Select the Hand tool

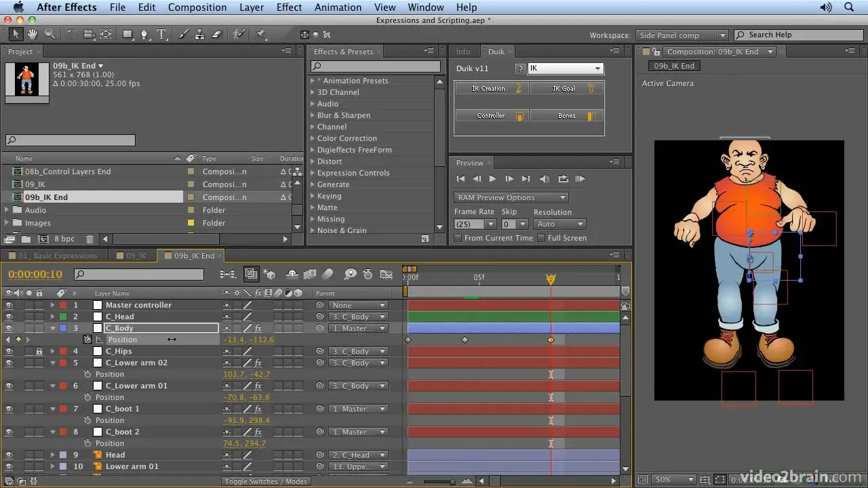(32, 34)
